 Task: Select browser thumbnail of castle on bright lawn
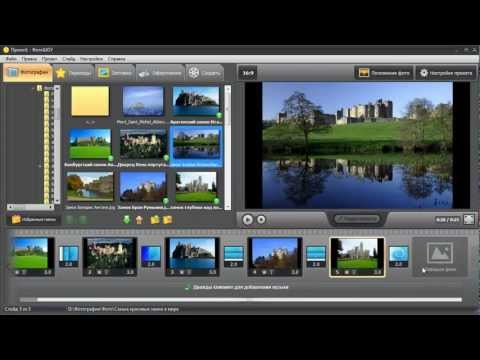click(x=90, y=144)
